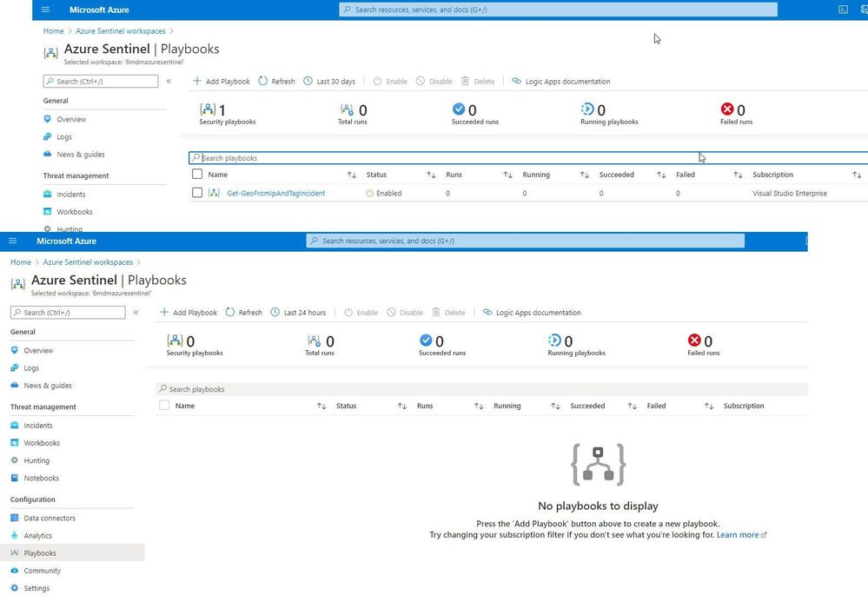
Task: Click Delete in the upper window toolbar
Action: point(478,82)
